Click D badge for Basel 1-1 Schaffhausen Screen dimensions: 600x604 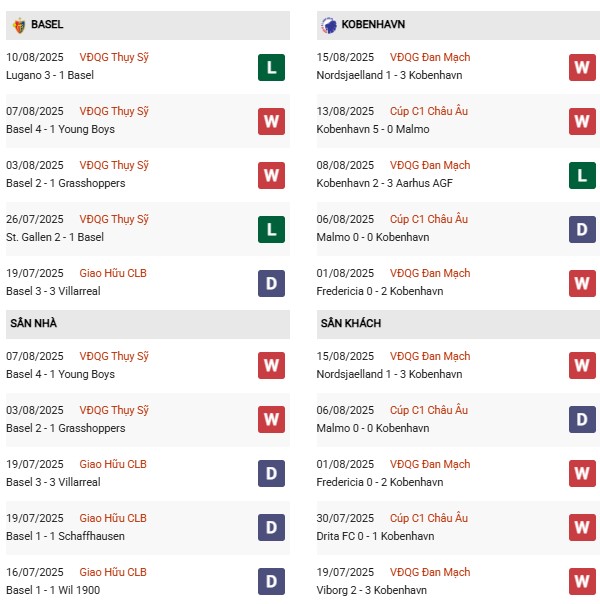pyautogui.click(x=271, y=528)
